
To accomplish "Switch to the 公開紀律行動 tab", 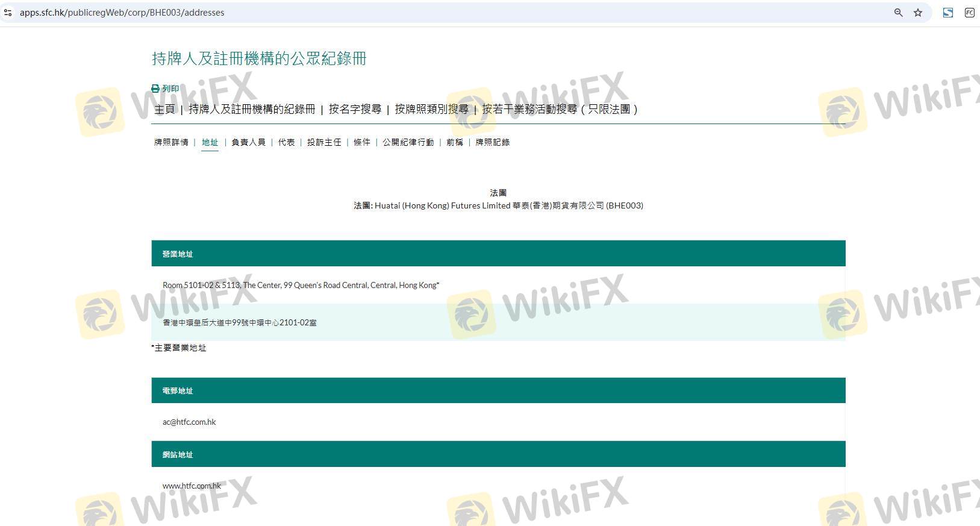I will tap(408, 142).
